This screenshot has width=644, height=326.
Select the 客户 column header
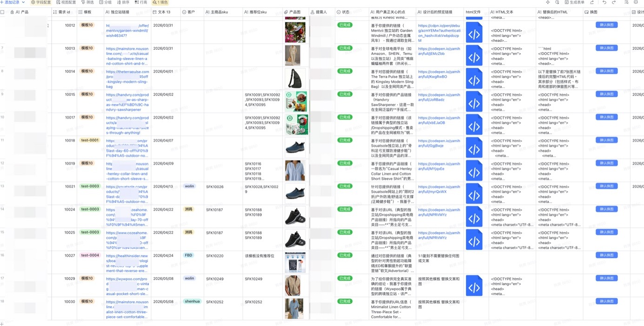tap(192, 12)
